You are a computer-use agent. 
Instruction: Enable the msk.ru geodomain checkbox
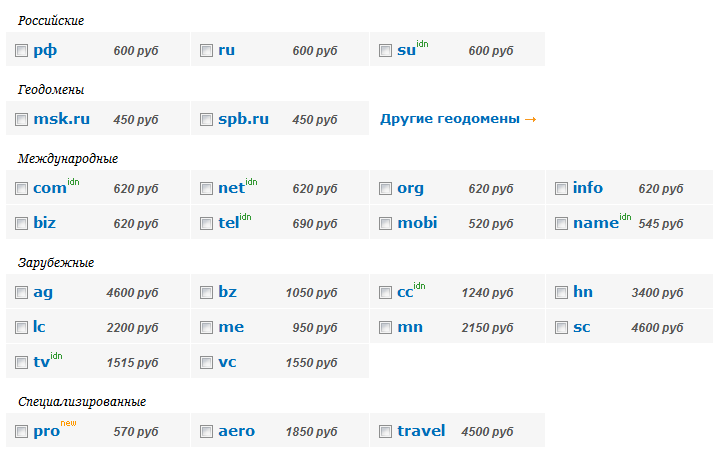pyautogui.click(x=22, y=120)
